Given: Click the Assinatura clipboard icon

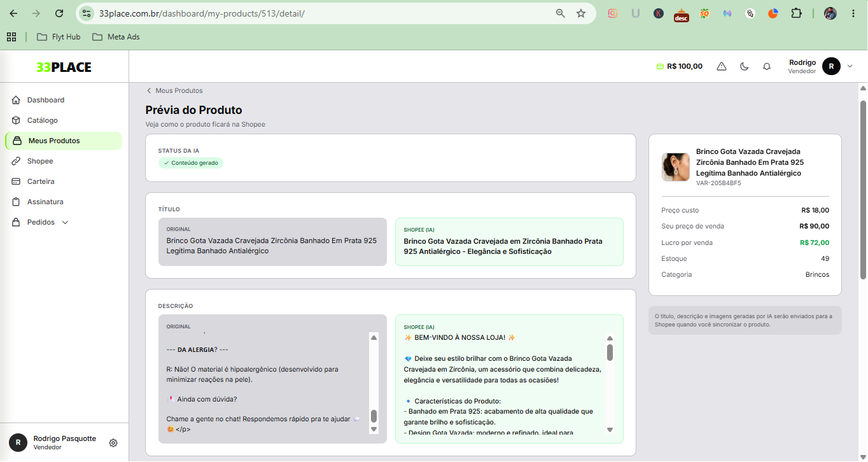Looking at the screenshot, I should (x=16, y=202).
